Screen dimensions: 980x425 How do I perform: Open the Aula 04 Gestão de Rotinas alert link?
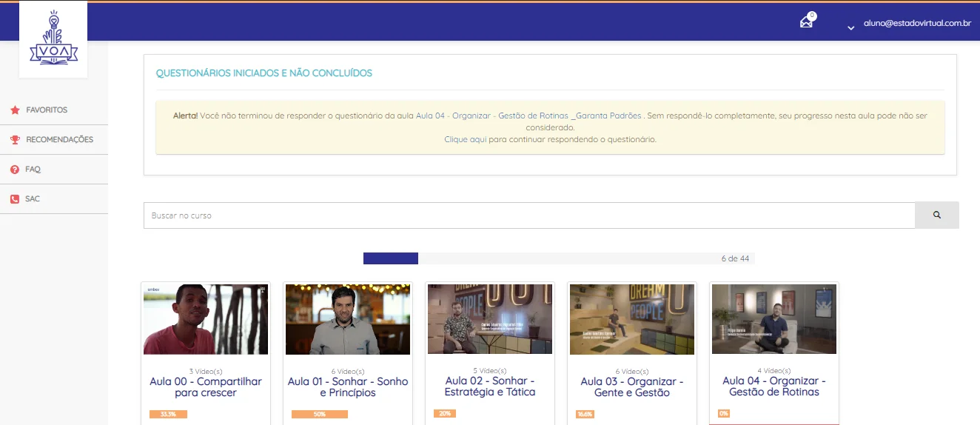coord(528,116)
